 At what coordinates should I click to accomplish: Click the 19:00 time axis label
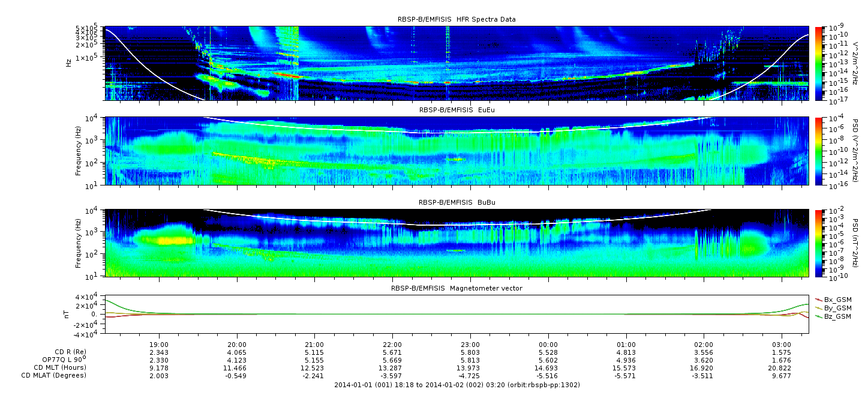[158, 345]
